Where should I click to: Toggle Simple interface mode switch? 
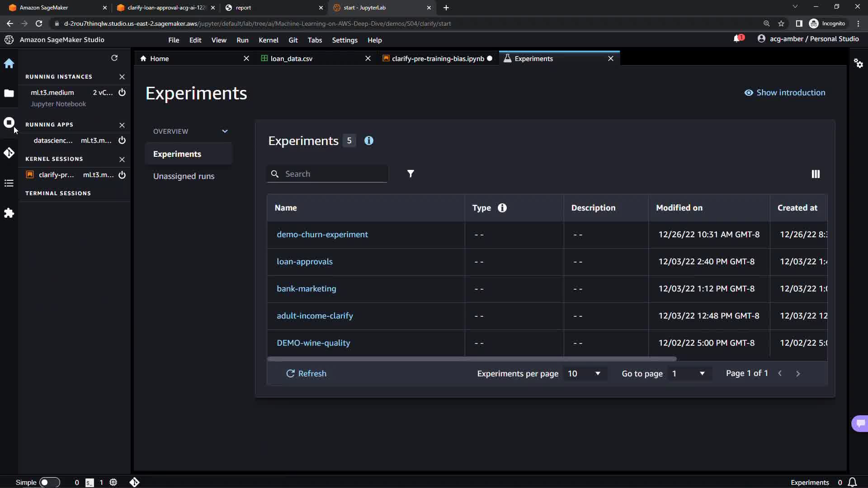[x=49, y=482]
